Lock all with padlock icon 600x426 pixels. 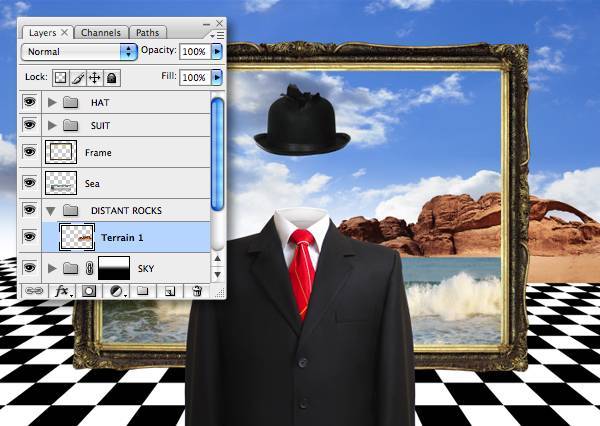pyautogui.click(x=111, y=78)
